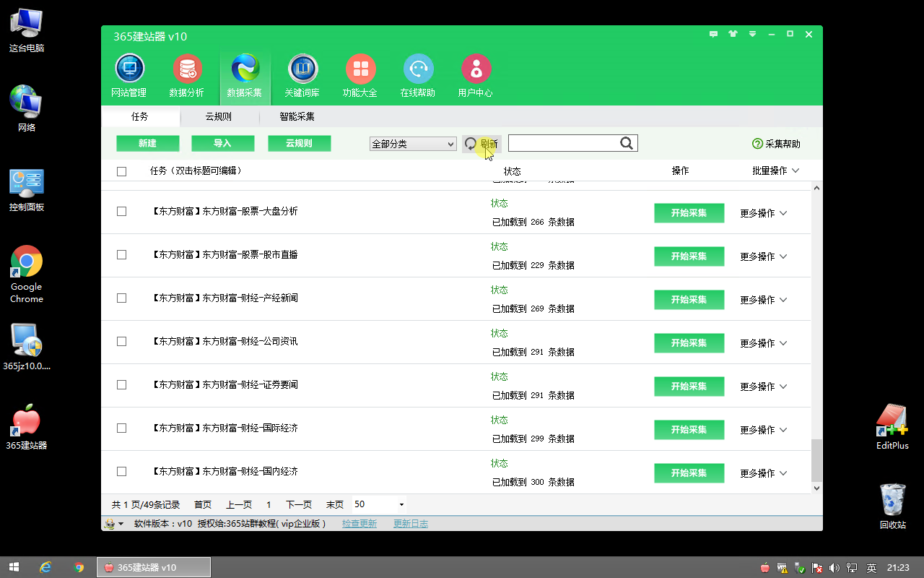The image size is (924, 578).
Task: Click the task list scrollbar down arrow
Action: tap(817, 488)
